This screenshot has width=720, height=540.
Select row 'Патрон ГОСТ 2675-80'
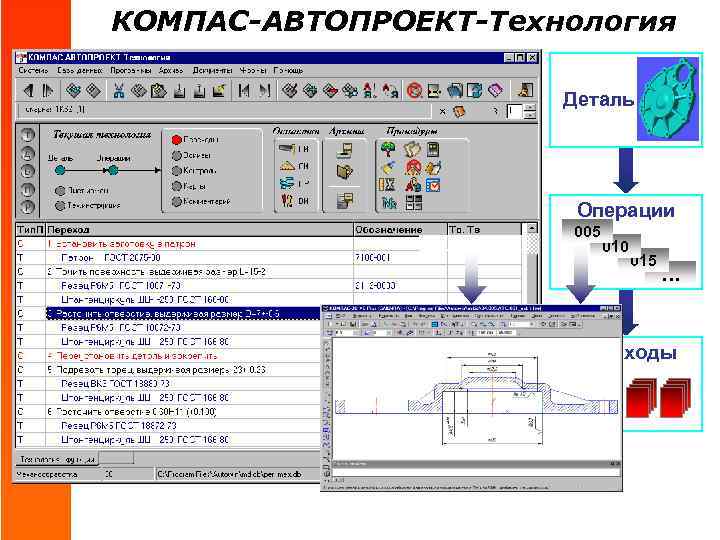(x=269, y=258)
